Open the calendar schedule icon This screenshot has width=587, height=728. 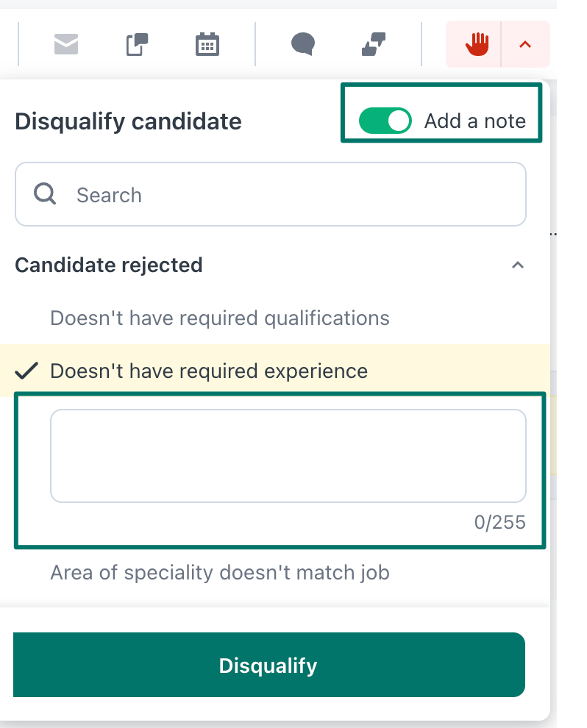pyautogui.click(x=207, y=45)
